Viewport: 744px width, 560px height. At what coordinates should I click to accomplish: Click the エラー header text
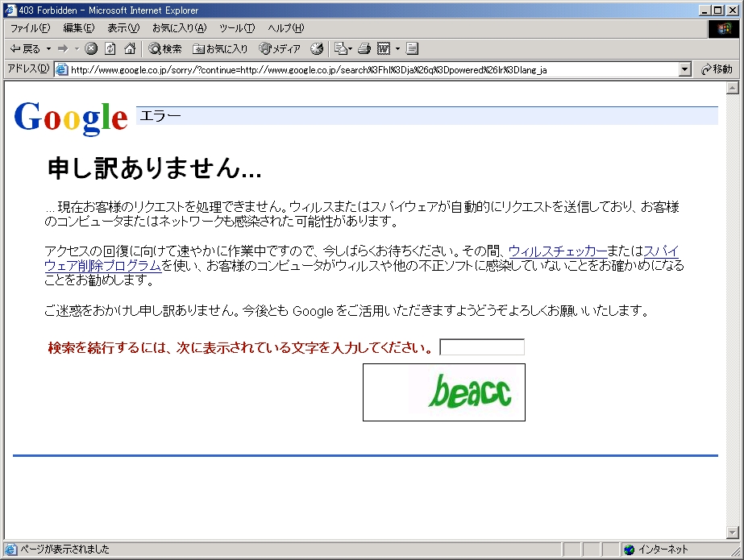coord(160,116)
